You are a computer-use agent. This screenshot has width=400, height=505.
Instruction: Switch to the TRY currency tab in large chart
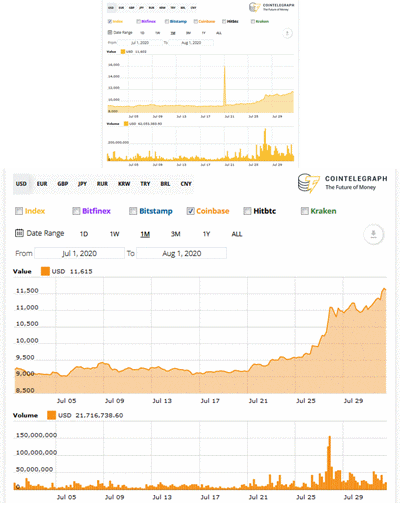tap(145, 184)
